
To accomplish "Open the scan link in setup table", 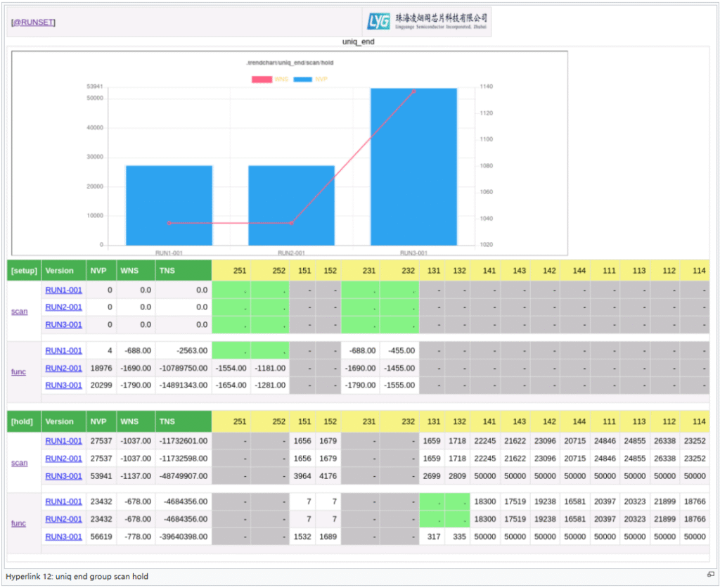I will tap(20, 311).
